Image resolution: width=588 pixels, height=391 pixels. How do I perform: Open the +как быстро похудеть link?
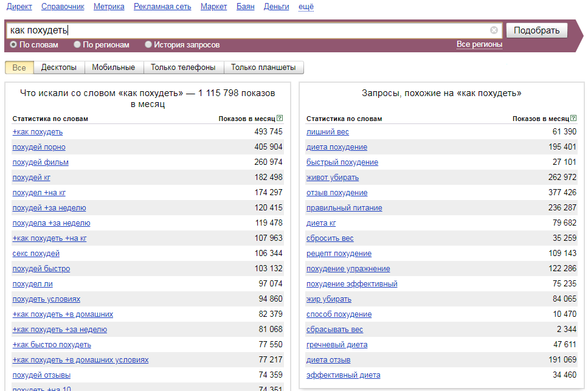point(52,345)
